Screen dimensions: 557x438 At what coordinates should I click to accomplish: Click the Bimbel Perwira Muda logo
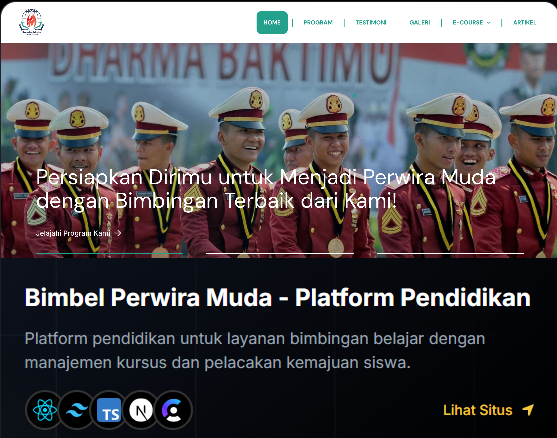(x=31, y=22)
